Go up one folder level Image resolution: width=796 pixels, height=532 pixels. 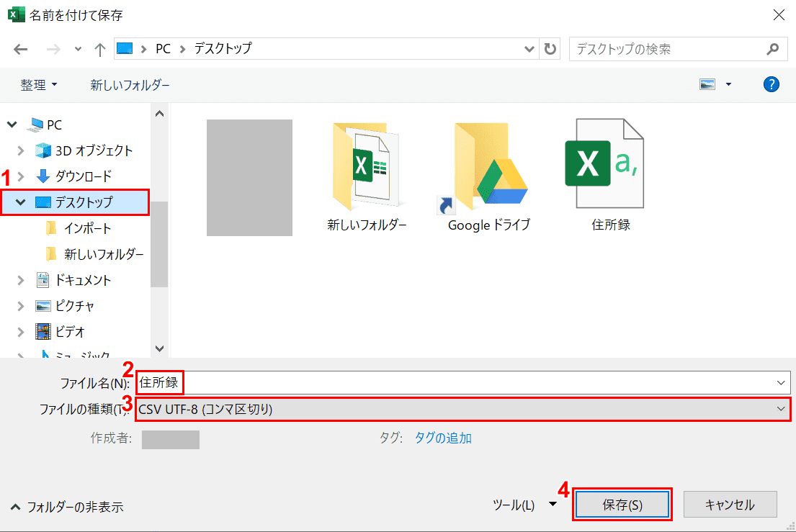point(99,49)
